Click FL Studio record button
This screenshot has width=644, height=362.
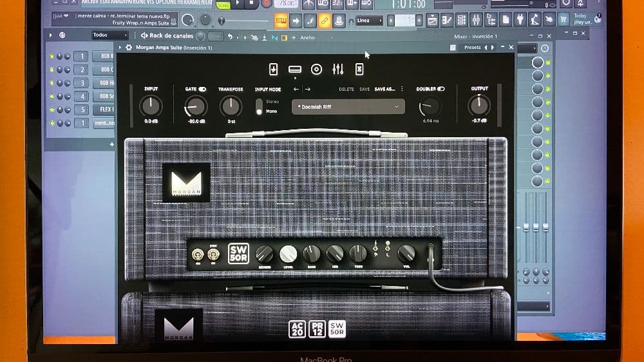(x=266, y=3)
